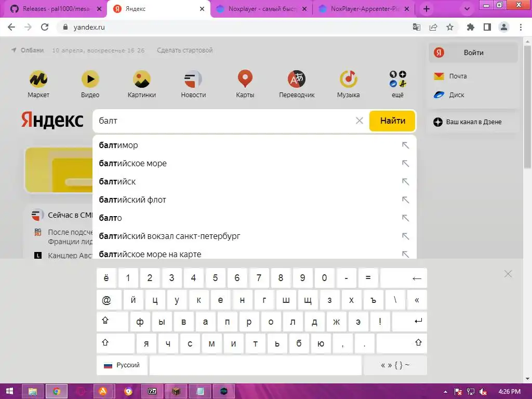Click the share page icon
This screenshot has width=532, height=399.
[x=433, y=27]
